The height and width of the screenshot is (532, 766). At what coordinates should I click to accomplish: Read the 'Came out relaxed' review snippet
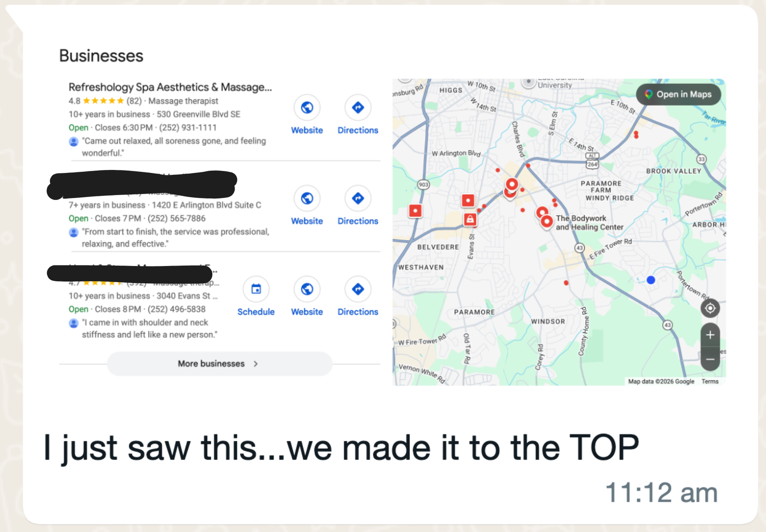coord(173,147)
